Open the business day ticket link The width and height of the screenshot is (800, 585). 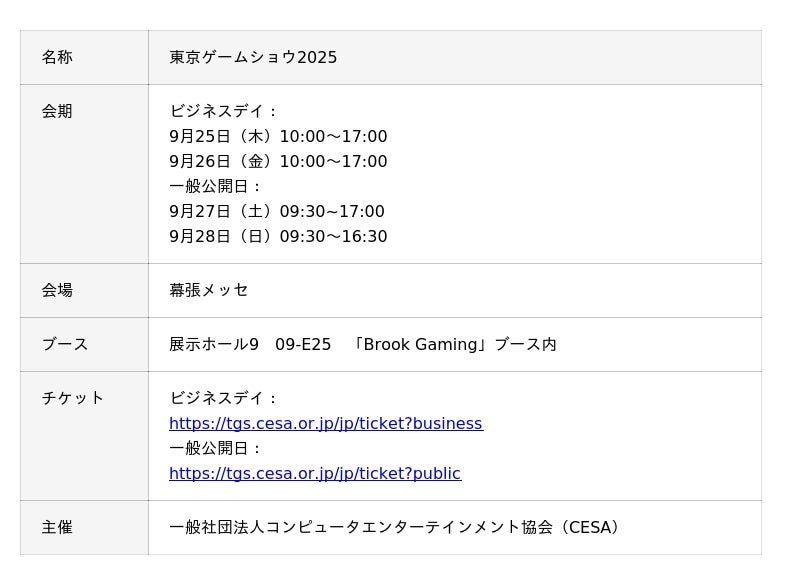tap(325, 423)
